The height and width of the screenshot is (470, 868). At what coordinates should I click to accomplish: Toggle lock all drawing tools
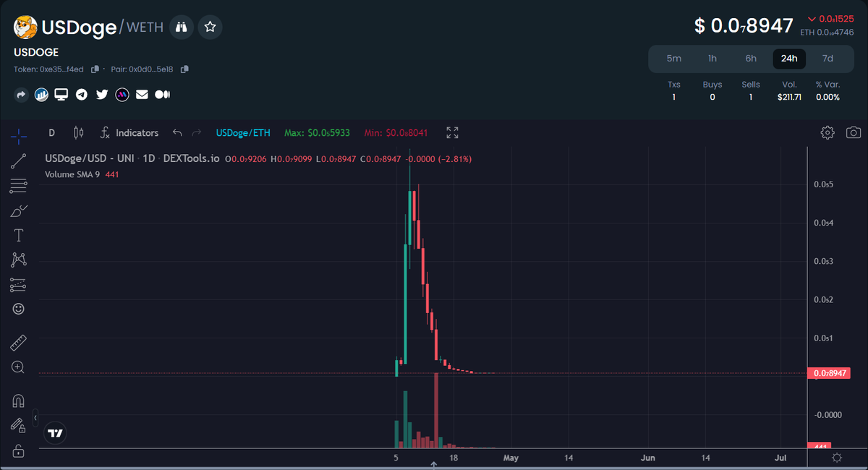pos(19,450)
